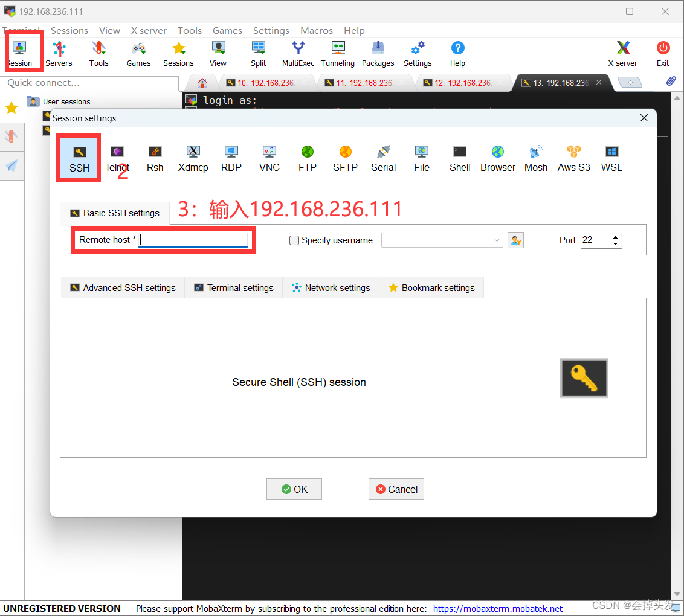Select the Mosh session type
Image resolution: width=684 pixels, height=616 pixels.
[536, 159]
